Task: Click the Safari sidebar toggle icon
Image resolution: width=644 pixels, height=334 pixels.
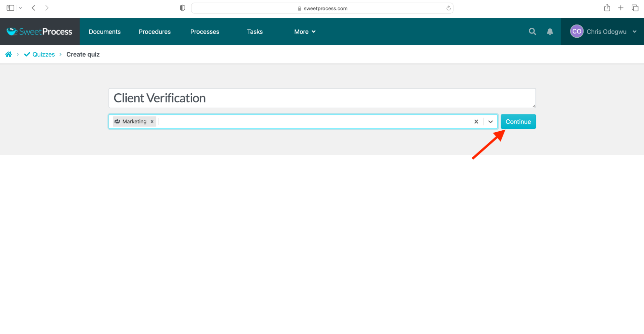Action: pyautogui.click(x=10, y=8)
